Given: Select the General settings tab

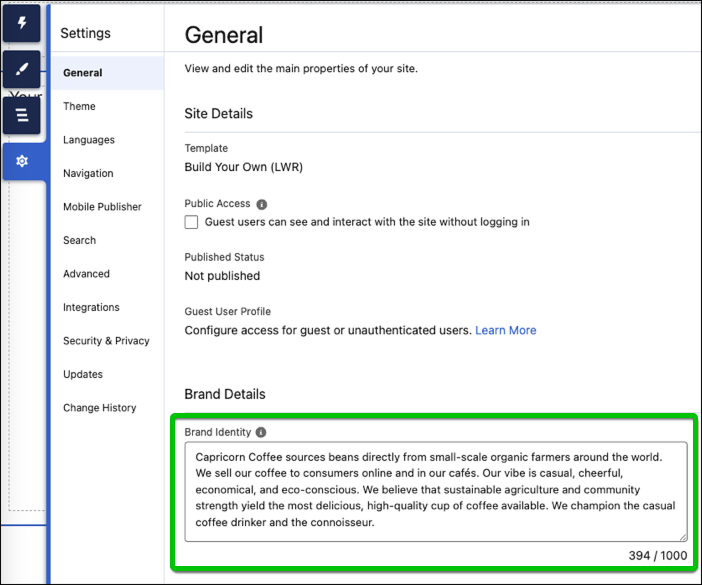Looking at the screenshot, I should (108, 73).
